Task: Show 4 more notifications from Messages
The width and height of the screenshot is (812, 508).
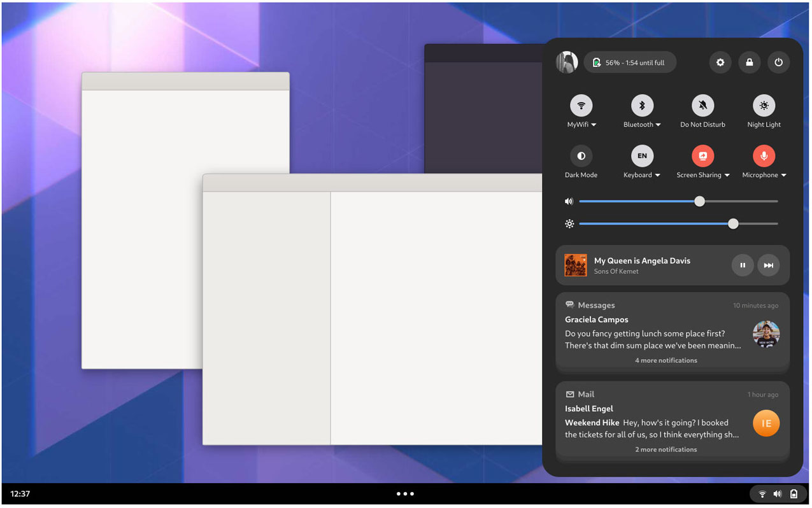Action: click(666, 360)
